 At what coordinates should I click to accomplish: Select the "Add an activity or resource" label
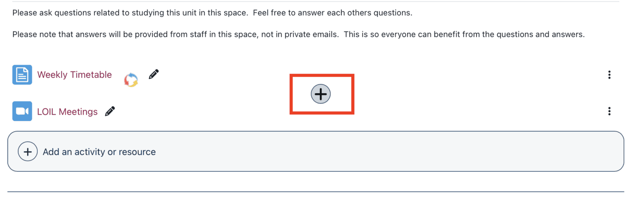pyautogui.click(x=99, y=152)
